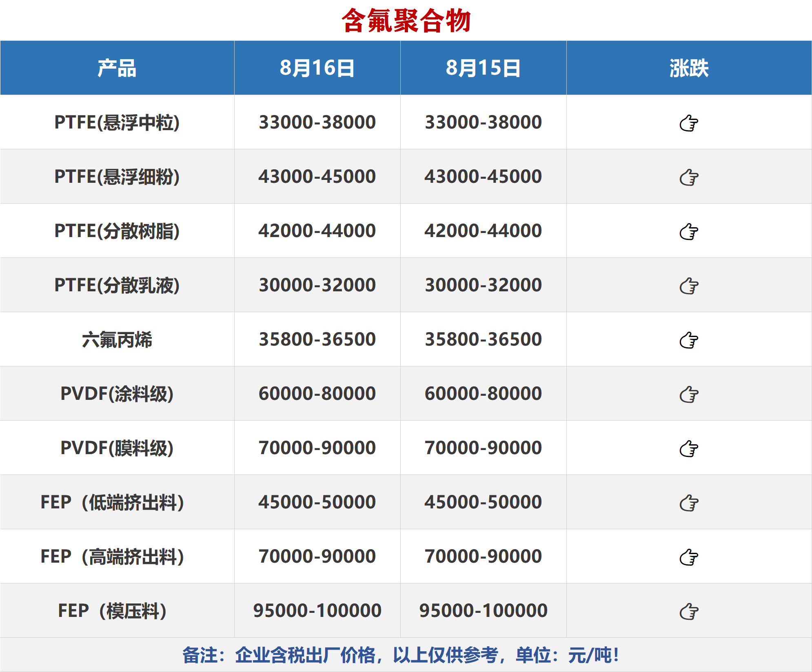Click the pointing hand icon for PTFE(分散乳液)
812x672 pixels.
pos(689,286)
